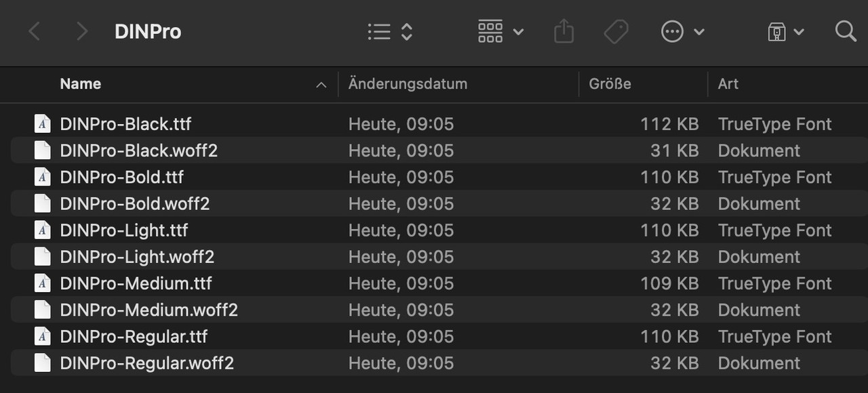
Task: Open the group-by grid dropdown
Action: 500,31
